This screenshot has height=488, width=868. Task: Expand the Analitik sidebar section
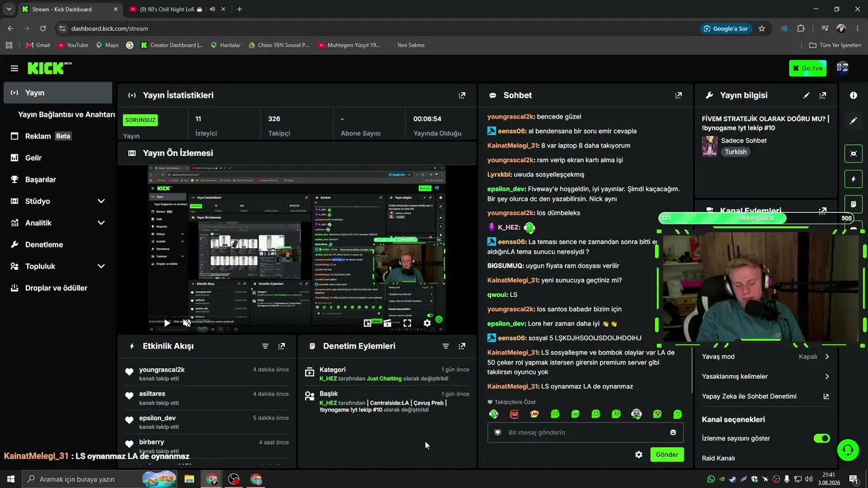[57, 223]
